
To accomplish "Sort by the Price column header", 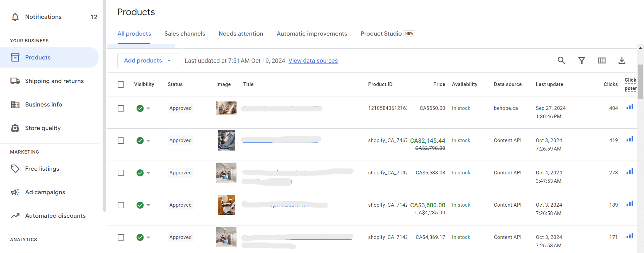I will [x=439, y=84].
